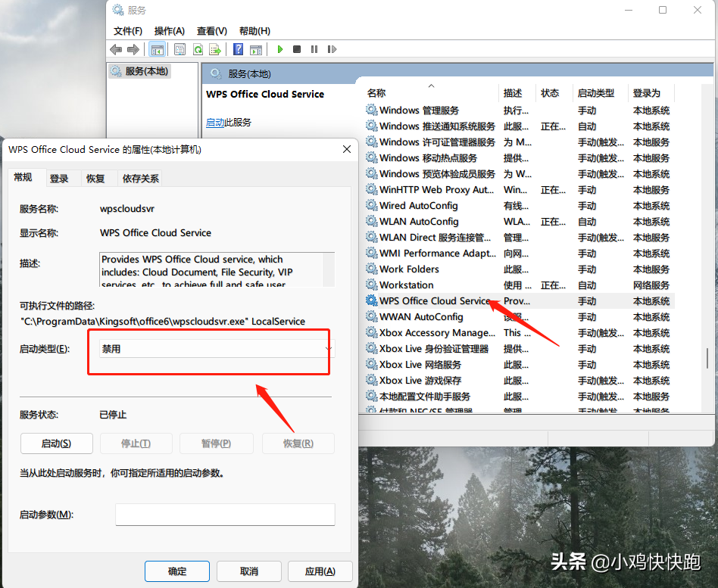This screenshot has width=718, height=588.
Task: Click gear icon of WPS Office Cloud Service row
Action: (371, 300)
